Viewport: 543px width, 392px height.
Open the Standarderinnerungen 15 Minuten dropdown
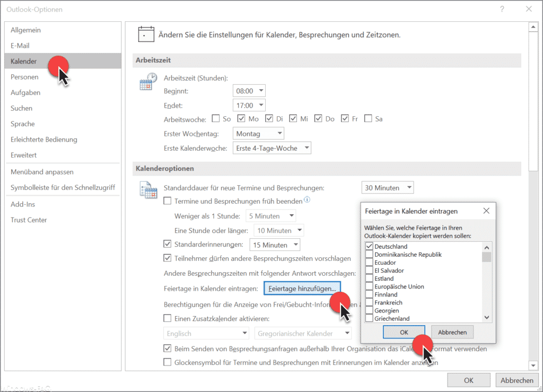click(x=275, y=245)
